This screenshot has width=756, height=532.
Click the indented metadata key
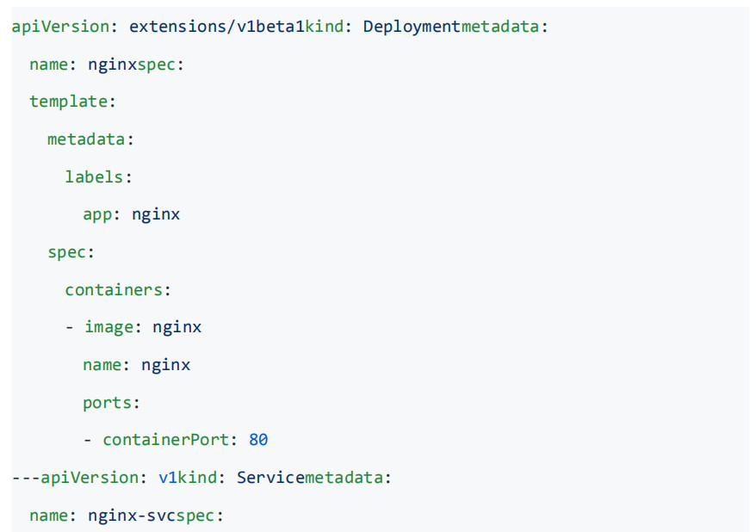86,139
